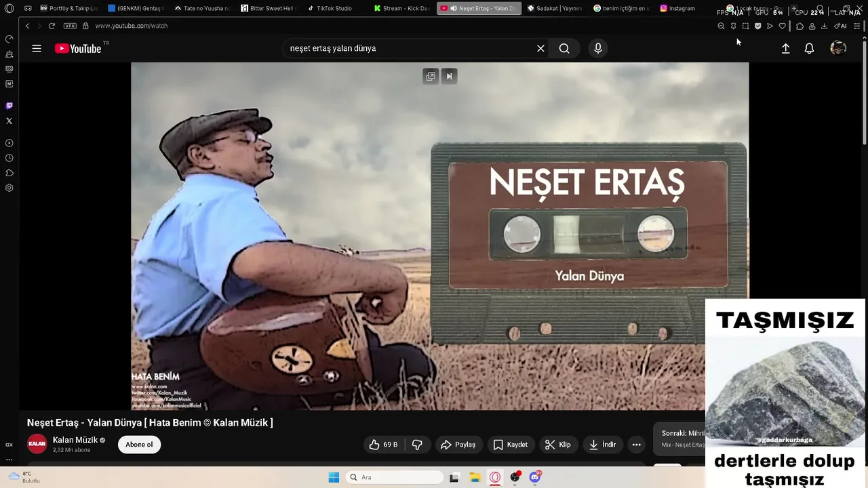Open X (Twitter) panel in sidebar
The height and width of the screenshot is (488, 868).
9,121
